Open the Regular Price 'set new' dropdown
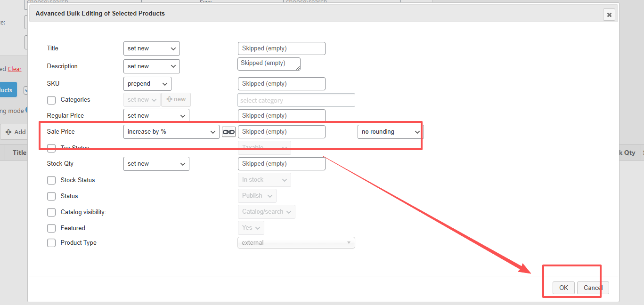Screen dimensions: 644x305 pos(156,115)
